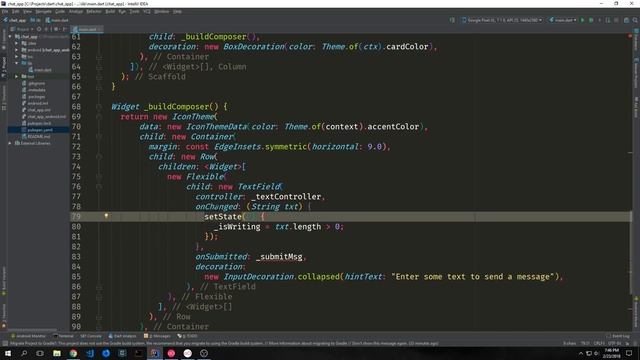Fold the Row block at line 73
The image size is (640, 360).
pyautogui.click(x=99, y=156)
